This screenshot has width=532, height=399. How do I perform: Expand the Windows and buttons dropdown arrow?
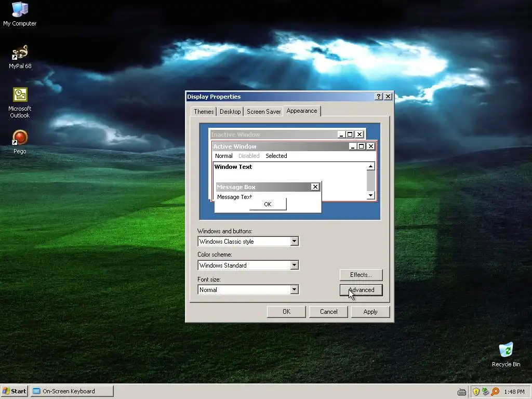295,241
